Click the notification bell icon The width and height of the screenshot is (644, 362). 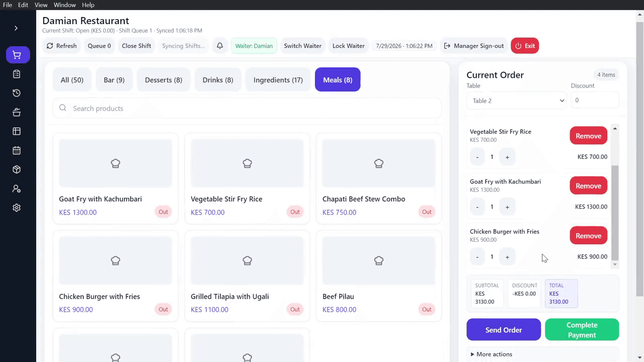pos(220,46)
